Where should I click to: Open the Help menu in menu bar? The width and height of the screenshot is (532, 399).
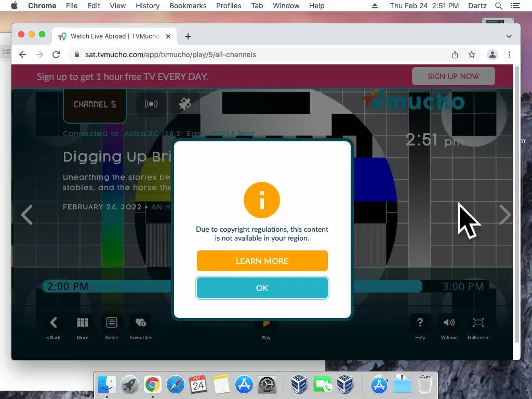(x=316, y=6)
